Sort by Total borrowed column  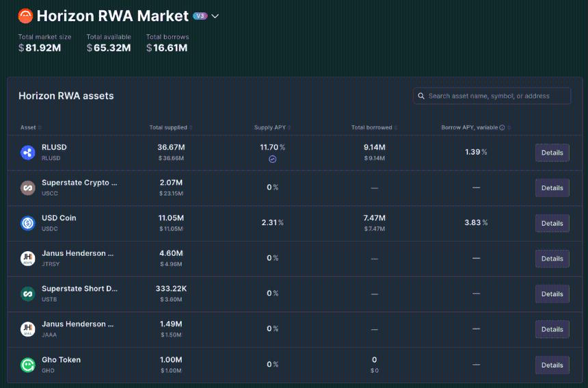pyautogui.click(x=374, y=127)
